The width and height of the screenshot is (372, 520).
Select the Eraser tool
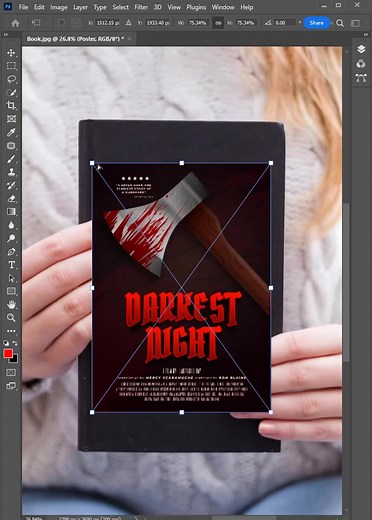click(x=11, y=199)
